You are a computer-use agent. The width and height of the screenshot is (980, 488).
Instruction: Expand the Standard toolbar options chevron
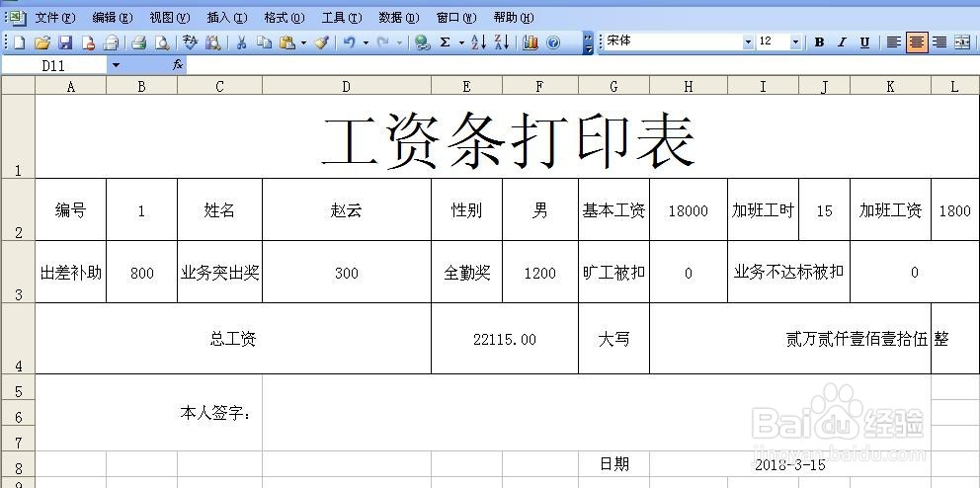(588, 42)
